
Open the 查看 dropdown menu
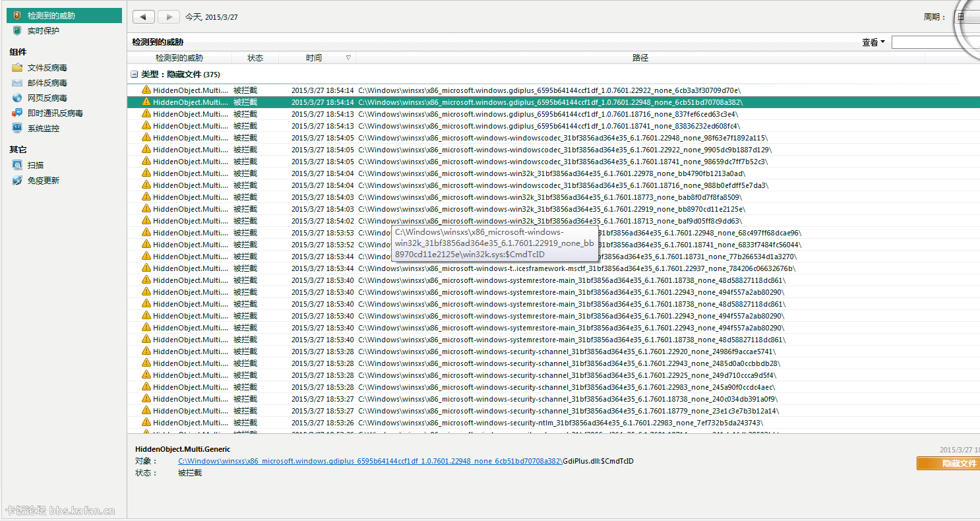(873, 42)
